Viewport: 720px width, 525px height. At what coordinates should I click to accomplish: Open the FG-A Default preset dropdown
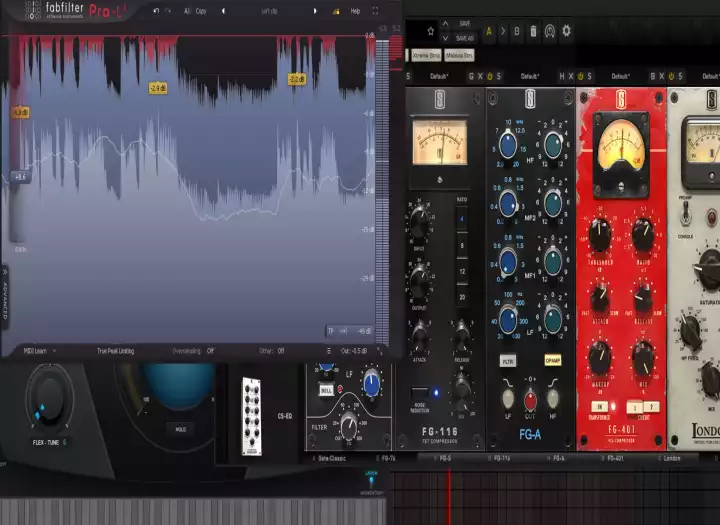[530, 76]
